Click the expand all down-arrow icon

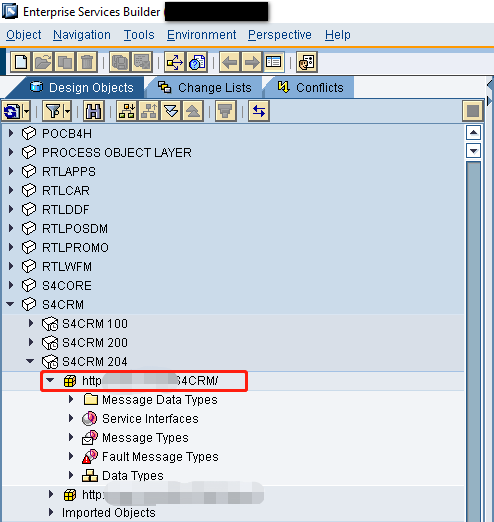click(x=171, y=111)
